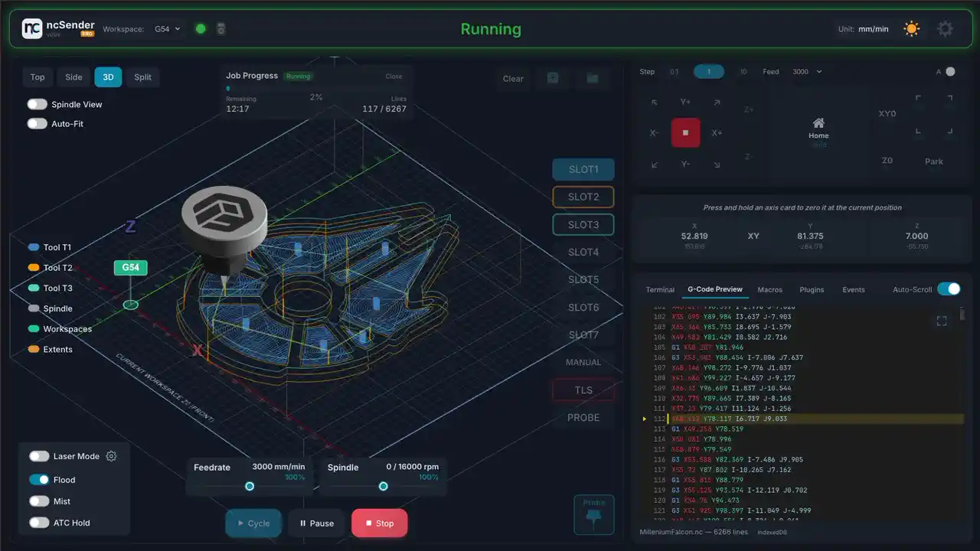Open the folder icon in the visualizer toolbar

(592, 78)
